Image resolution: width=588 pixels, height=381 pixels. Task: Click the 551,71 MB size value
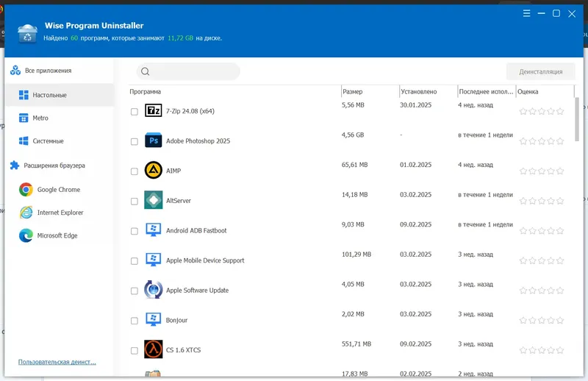(356, 343)
